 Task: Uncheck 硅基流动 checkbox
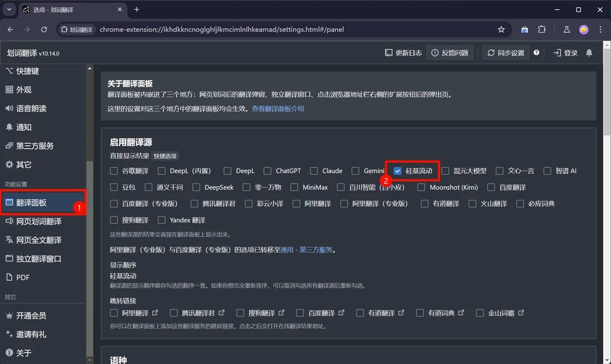[398, 171]
